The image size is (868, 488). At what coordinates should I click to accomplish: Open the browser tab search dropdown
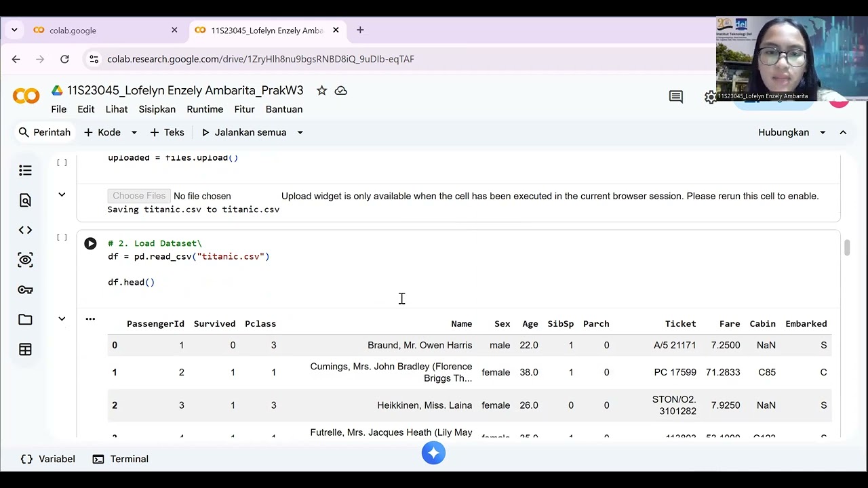point(14,30)
